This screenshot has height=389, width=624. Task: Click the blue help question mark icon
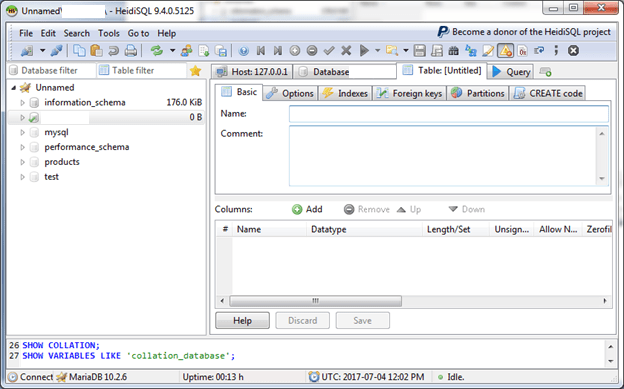pyautogui.click(x=244, y=51)
